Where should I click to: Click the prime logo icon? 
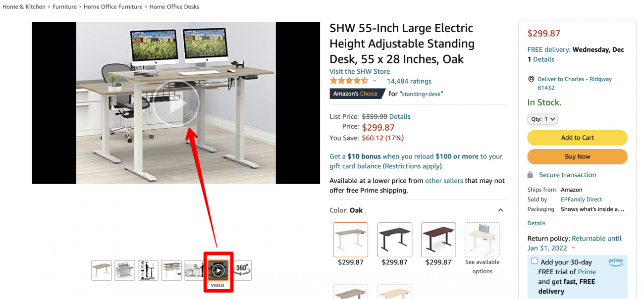(616, 262)
